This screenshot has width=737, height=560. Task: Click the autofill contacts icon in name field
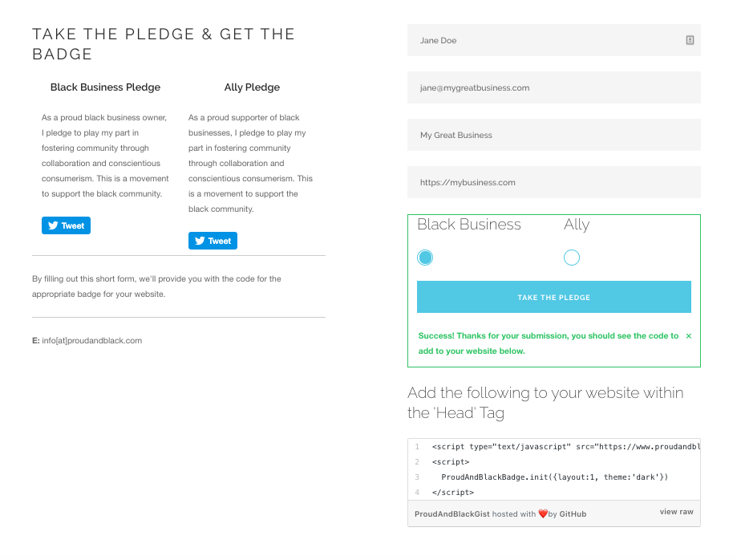[690, 40]
